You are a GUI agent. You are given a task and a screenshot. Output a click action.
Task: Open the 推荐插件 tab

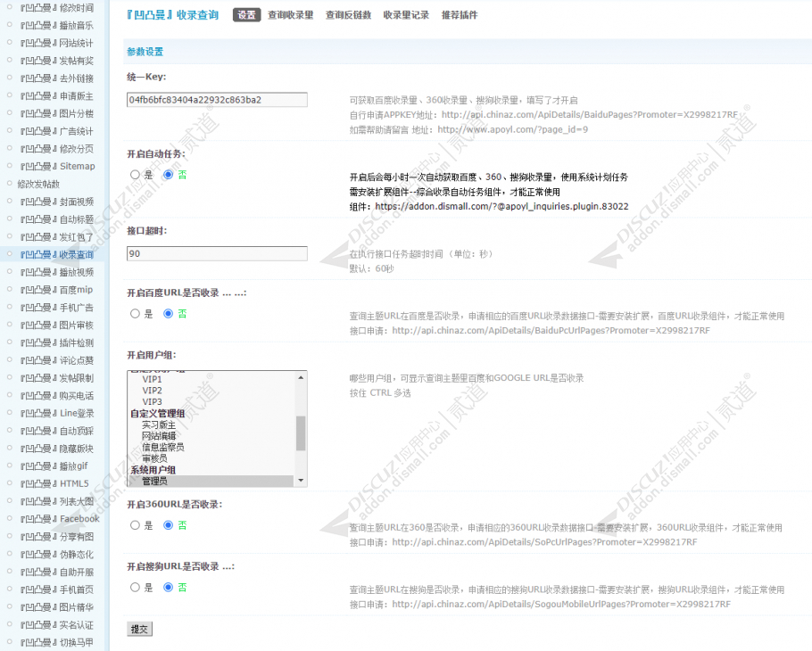(460, 15)
